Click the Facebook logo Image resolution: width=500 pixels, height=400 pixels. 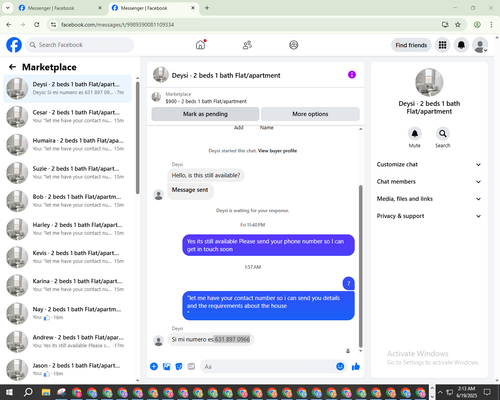(x=14, y=45)
